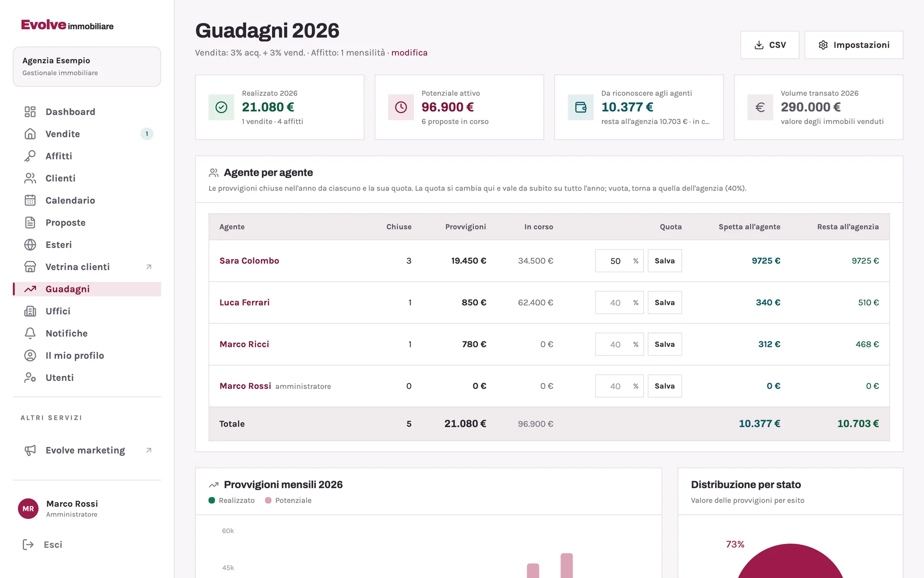Click the external-link arrow beside Vetrina clienti
The image size is (924, 578).
(x=149, y=267)
